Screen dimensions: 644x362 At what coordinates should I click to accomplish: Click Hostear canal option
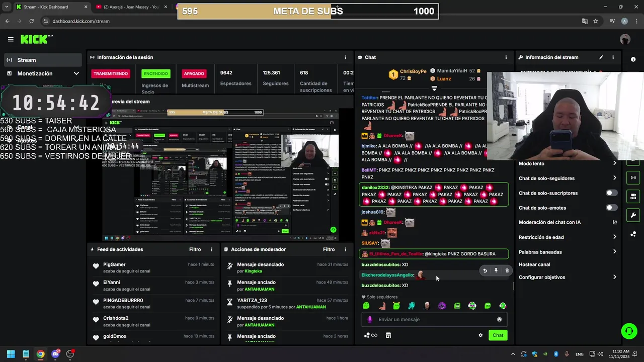click(534, 264)
